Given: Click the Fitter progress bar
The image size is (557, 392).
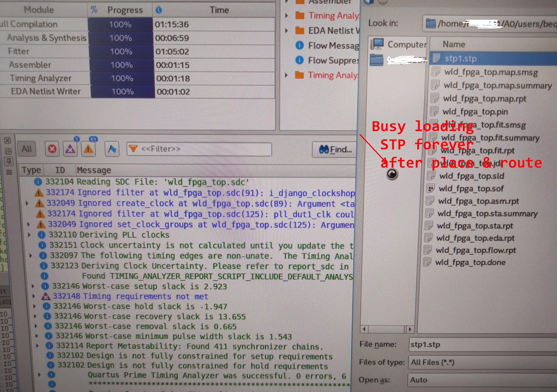Looking at the screenshot, I should pyautogui.click(x=121, y=52).
